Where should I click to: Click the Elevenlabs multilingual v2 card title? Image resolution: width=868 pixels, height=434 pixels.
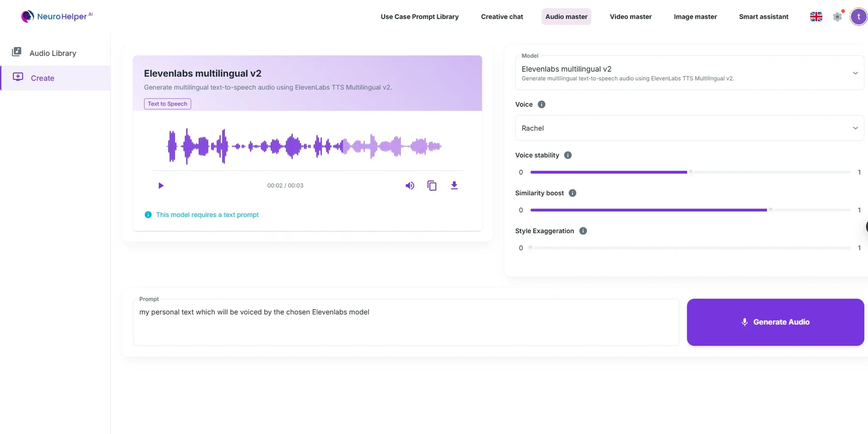[x=203, y=73]
